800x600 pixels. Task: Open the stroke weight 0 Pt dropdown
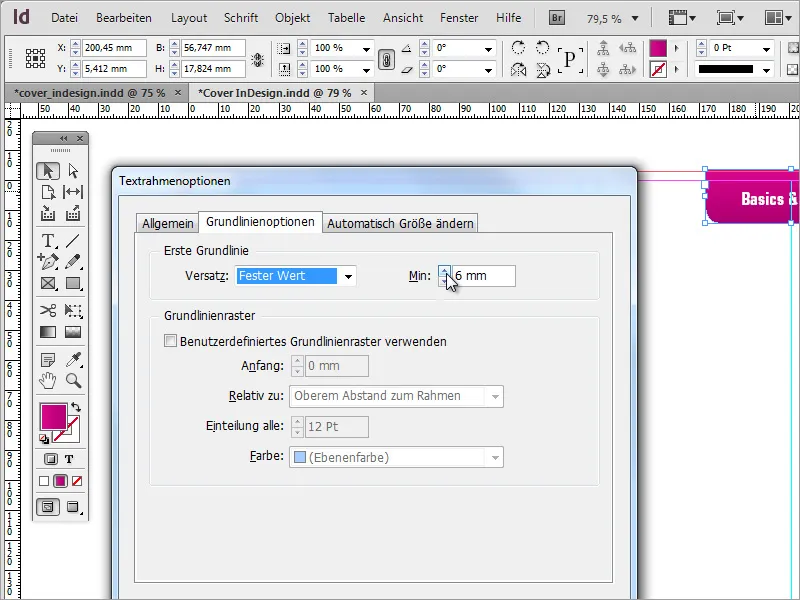pos(766,49)
